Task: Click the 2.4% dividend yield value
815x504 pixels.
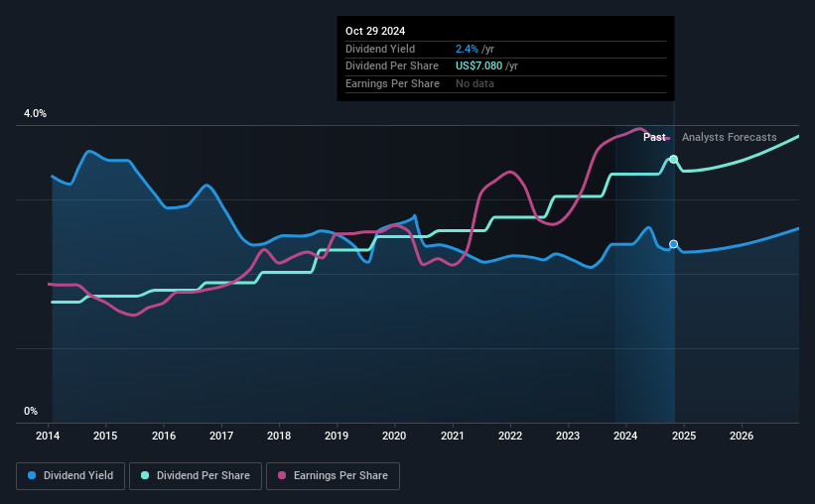Action: click(x=467, y=49)
